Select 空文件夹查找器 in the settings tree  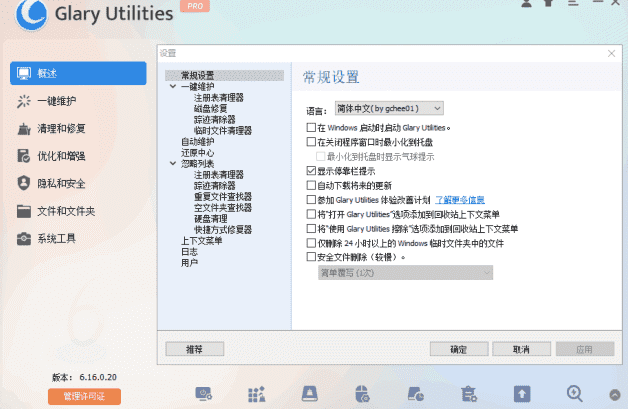(x=223, y=208)
